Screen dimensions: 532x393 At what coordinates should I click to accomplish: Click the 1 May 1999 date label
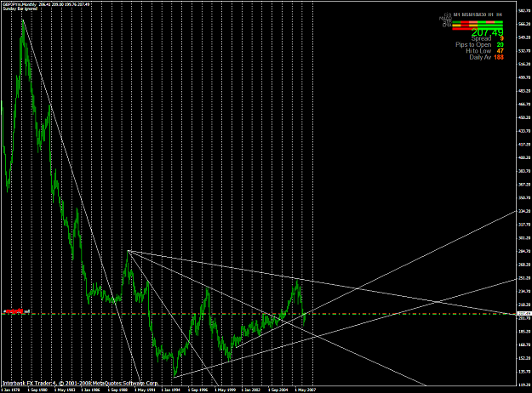point(225,390)
